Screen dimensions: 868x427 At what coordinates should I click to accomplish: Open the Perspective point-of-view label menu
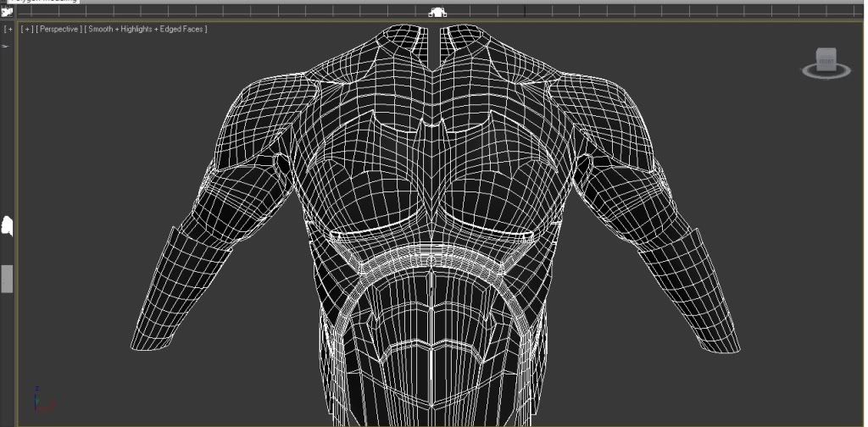pyautogui.click(x=58, y=29)
